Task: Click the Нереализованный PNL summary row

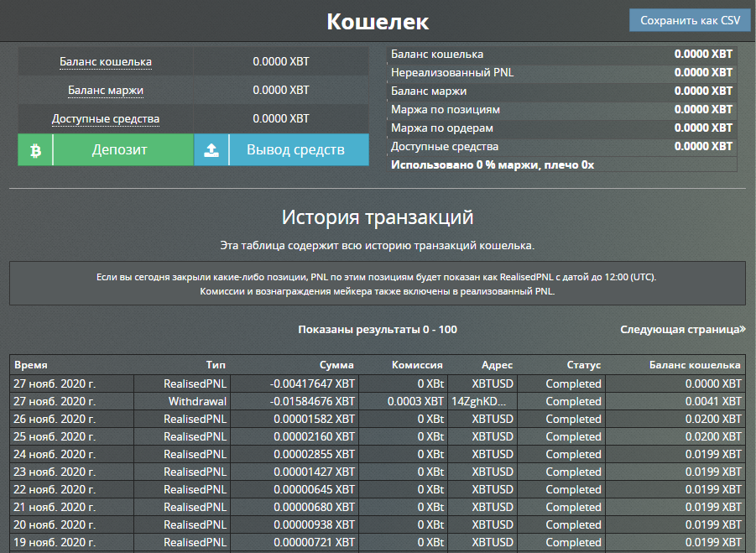Action: 561,73
